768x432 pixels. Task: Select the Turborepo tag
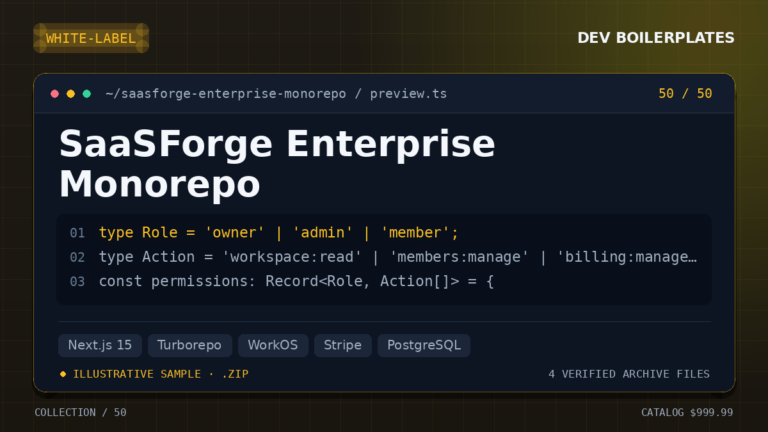[x=190, y=345]
